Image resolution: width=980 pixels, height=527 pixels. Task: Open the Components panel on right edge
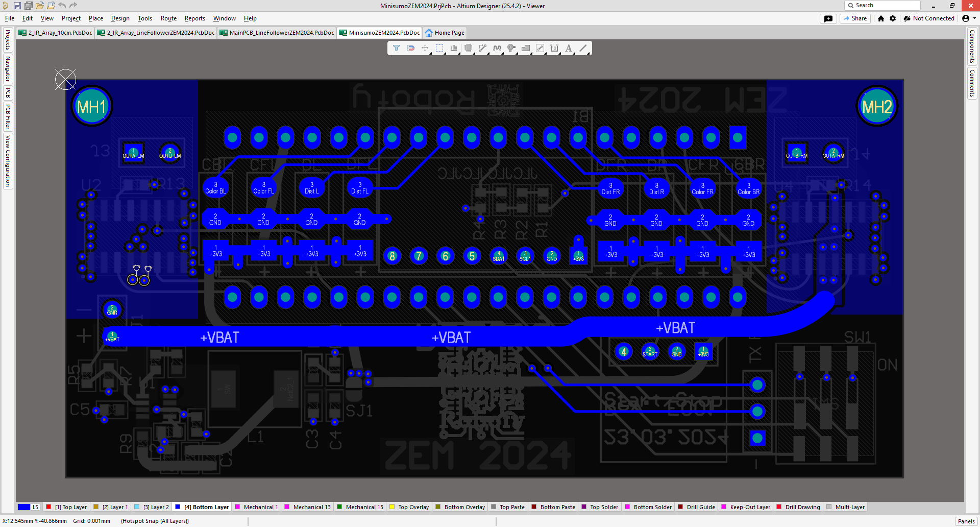click(972, 46)
